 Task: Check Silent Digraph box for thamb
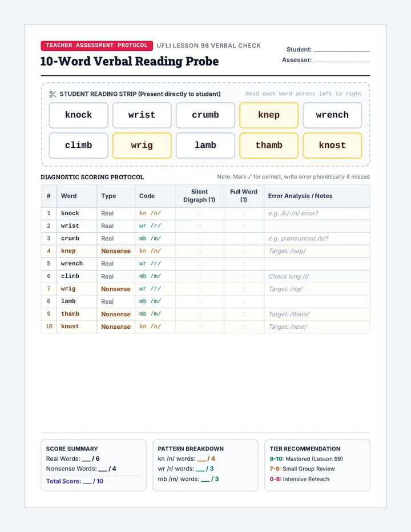coord(200,314)
